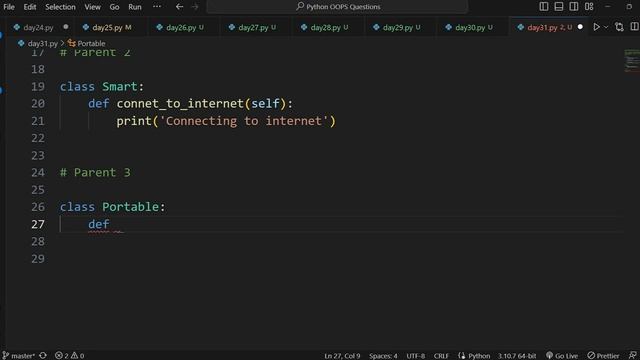Click the 'class Portable:' code line
The height and width of the screenshot is (360, 640).
(113, 207)
